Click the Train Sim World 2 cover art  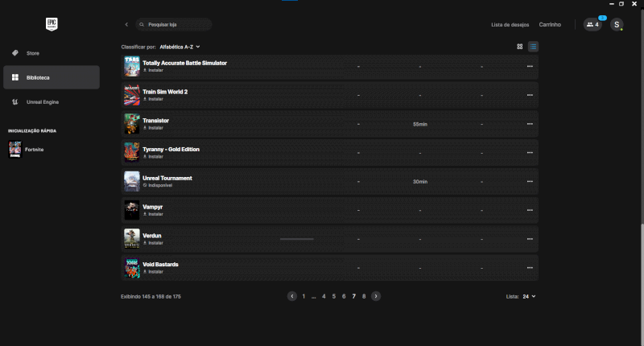tap(132, 95)
